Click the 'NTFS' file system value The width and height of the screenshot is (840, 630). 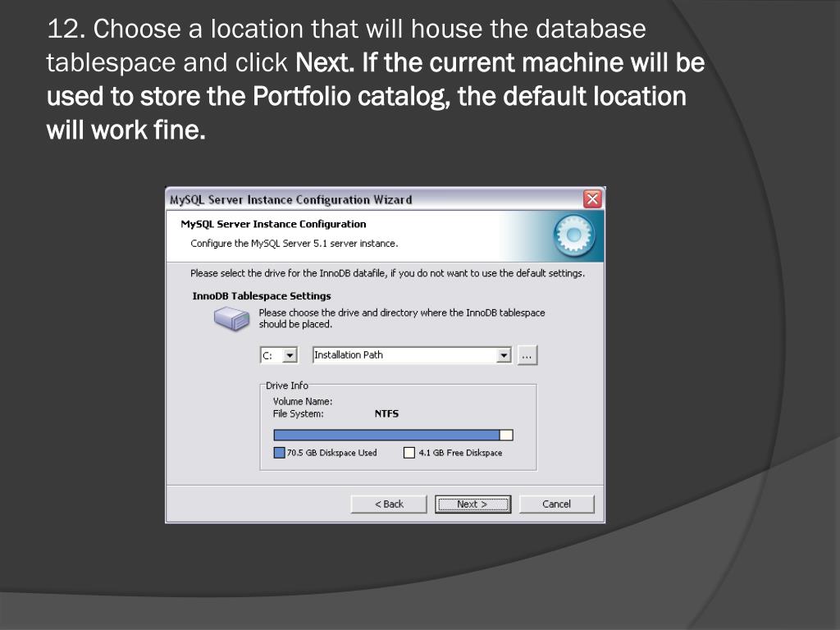[x=387, y=413]
